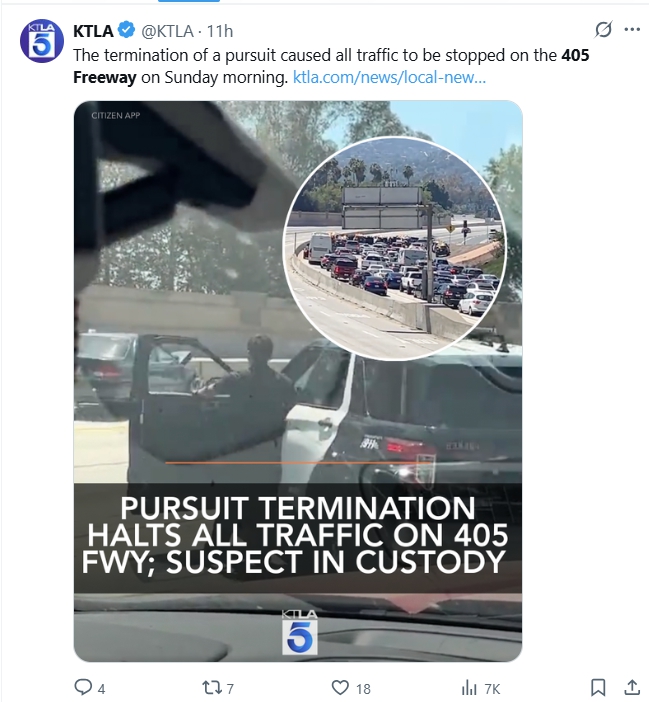Image resolution: width=649 pixels, height=702 pixels.
Task: Click the KTLA 5 watermark logo in video
Action: coord(299,632)
